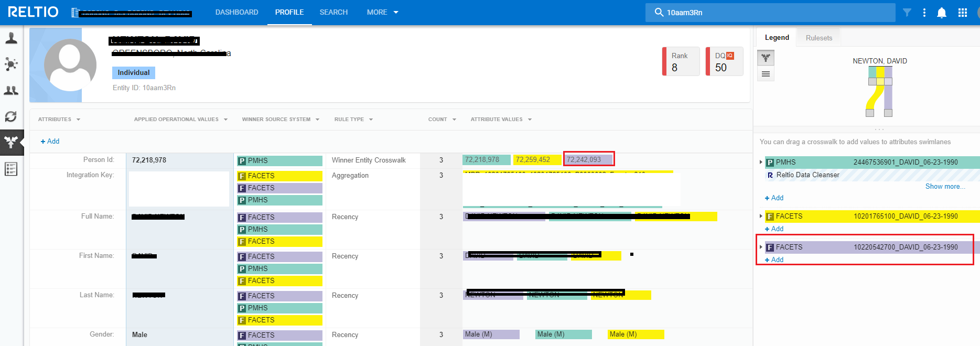The image size is (980, 346).
Task: Open the history refresh icon in sidebar
Action: coord(11,116)
